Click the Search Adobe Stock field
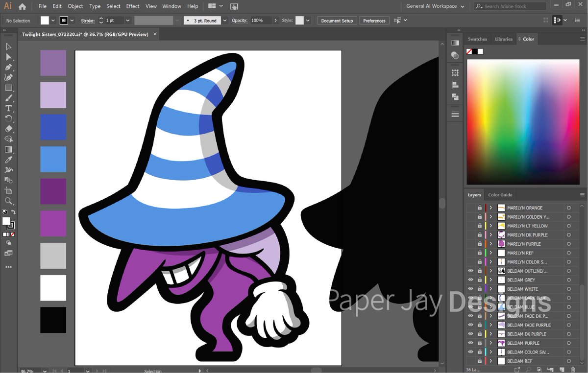 point(510,6)
